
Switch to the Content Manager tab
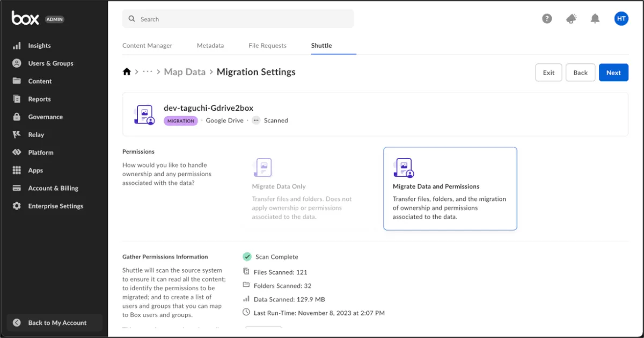147,46
